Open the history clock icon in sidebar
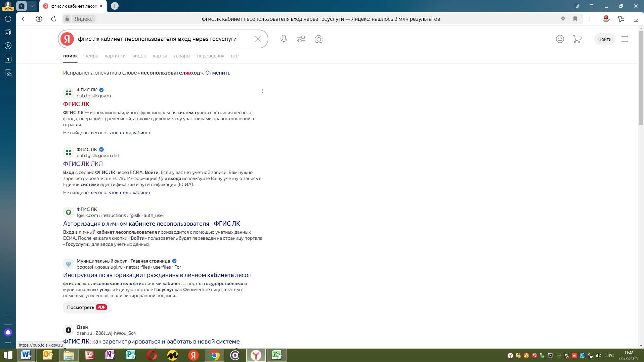 coord(8,19)
